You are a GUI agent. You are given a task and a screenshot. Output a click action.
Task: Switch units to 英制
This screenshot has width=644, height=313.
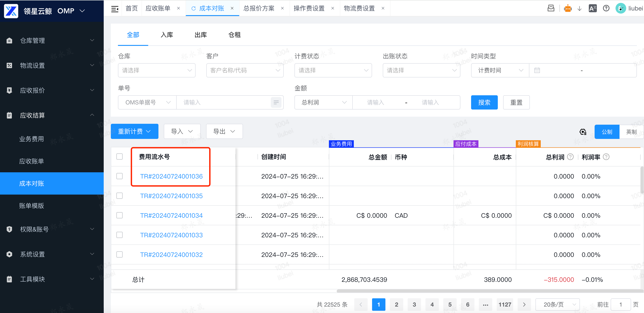631,132
